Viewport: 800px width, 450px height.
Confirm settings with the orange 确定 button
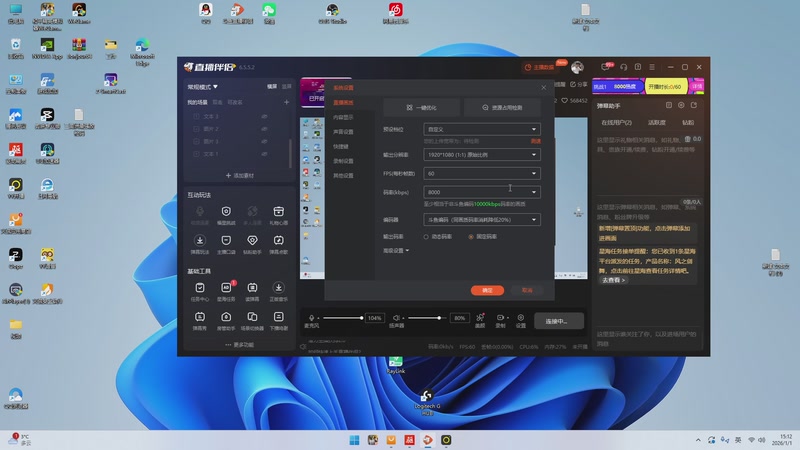[487, 290]
